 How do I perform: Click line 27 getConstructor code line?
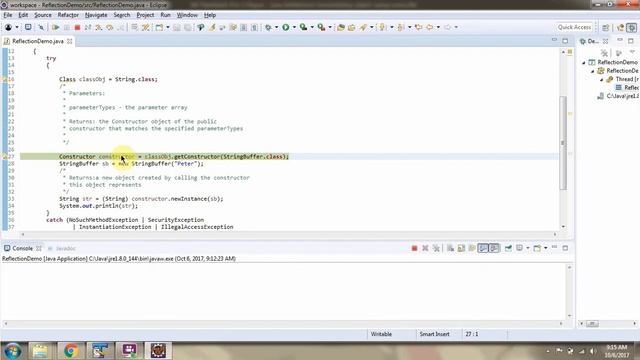pos(174,157)
